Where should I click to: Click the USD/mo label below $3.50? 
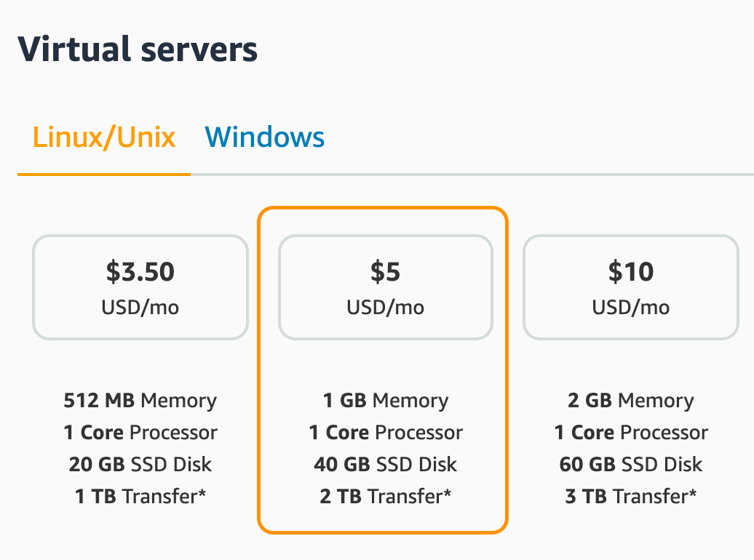[x=140, y=308]
